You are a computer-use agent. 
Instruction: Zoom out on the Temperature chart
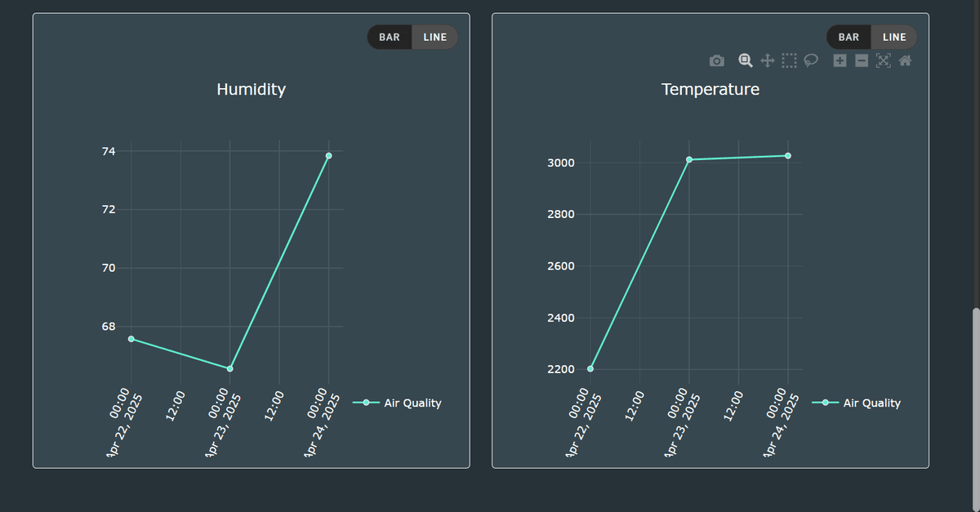click(861, 60)
